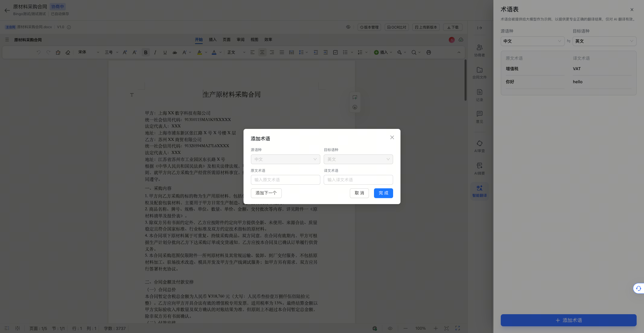Screen dimensions: 644x333
Task: Open 意见 panel in the sidebar
Action: 480,117
